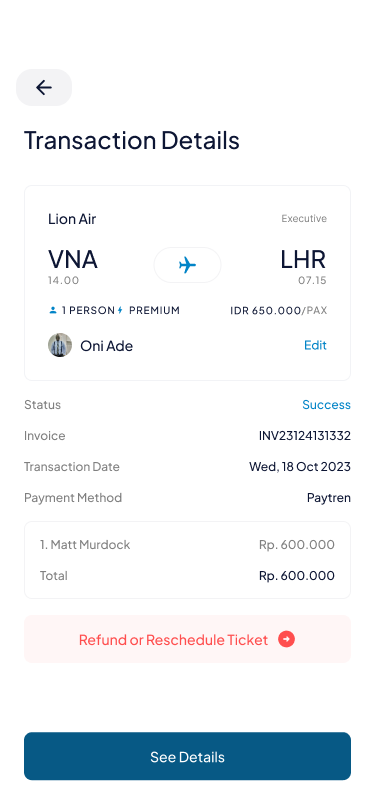Open Oni Ade's profile picture

click(60, 345)
